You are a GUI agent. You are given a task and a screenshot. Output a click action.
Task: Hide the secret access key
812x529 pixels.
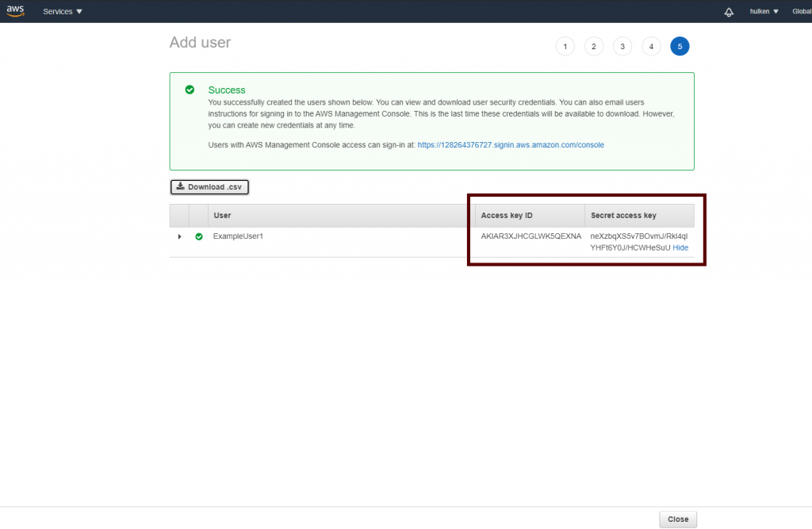(x=680, y=247)
